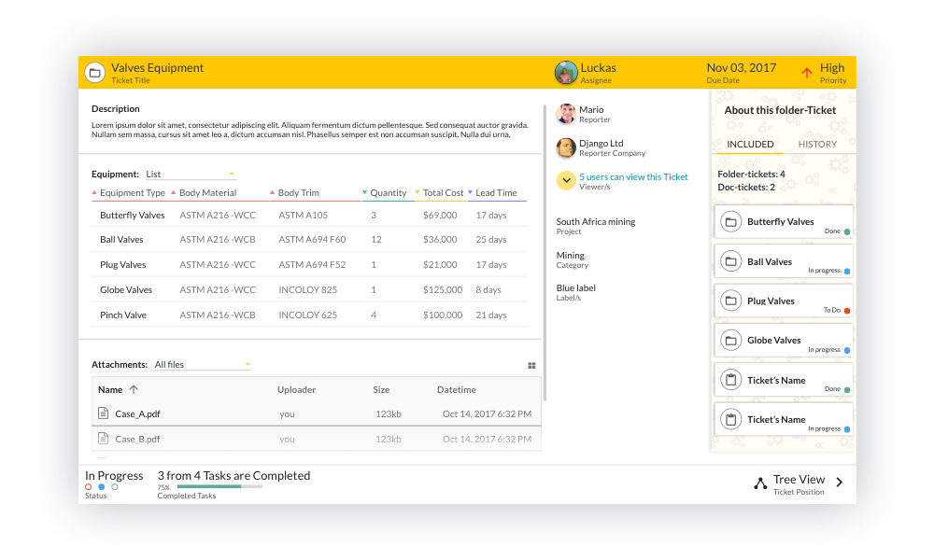Open the 5 users can view link

(633, 176)
